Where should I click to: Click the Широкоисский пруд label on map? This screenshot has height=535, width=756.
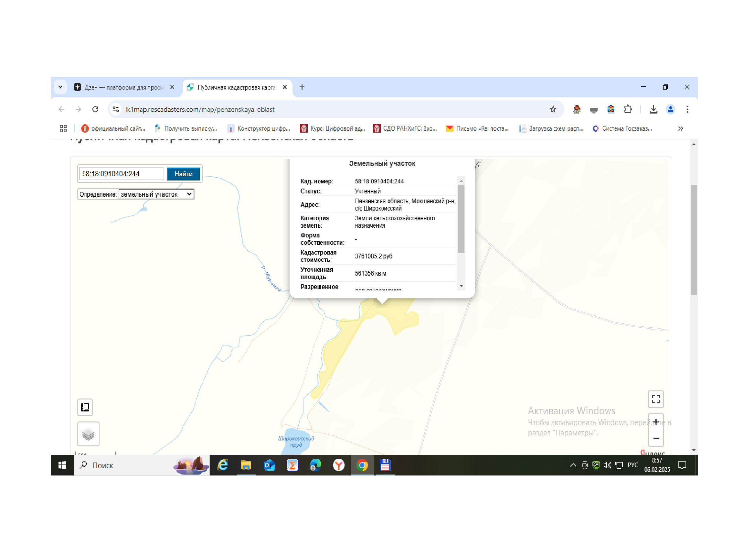coord(296,442)
